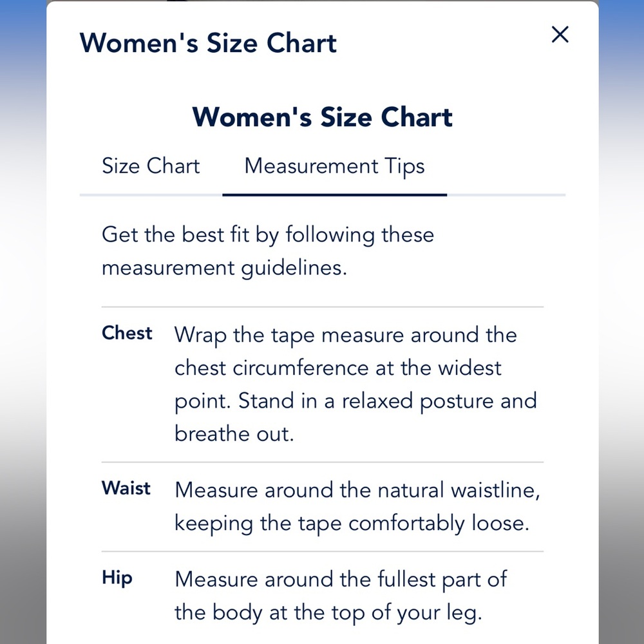Switch to the Size Chart tab
The height and width of the screenshot is (644, 644).
pos(151,166)
